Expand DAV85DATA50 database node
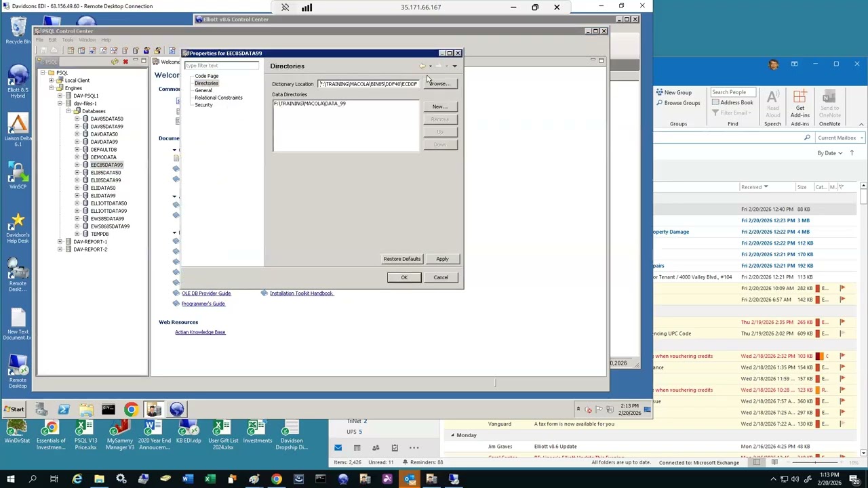The image size is (868, 488). (77, 119)
